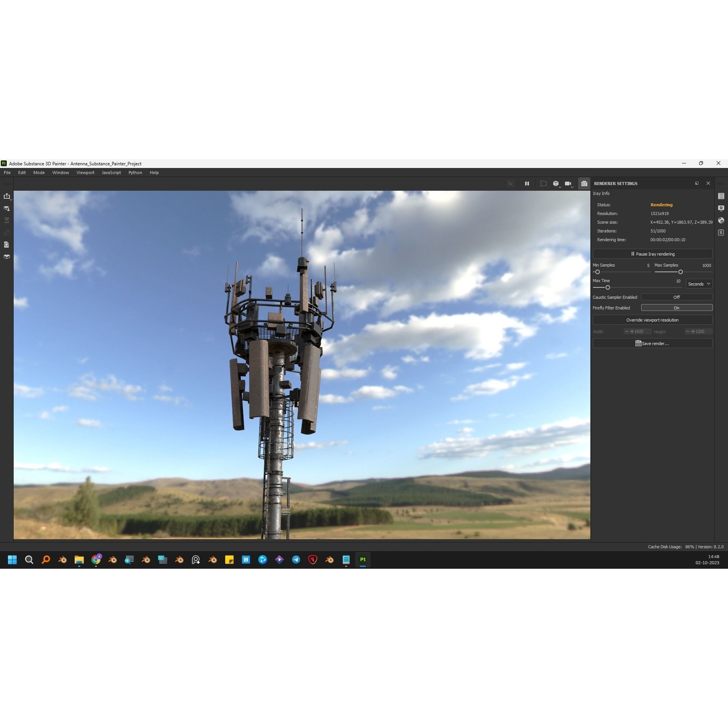The image size is (728, 728).
Task: Click the disk cache icon in left sidebar
Action: [6, 245]
